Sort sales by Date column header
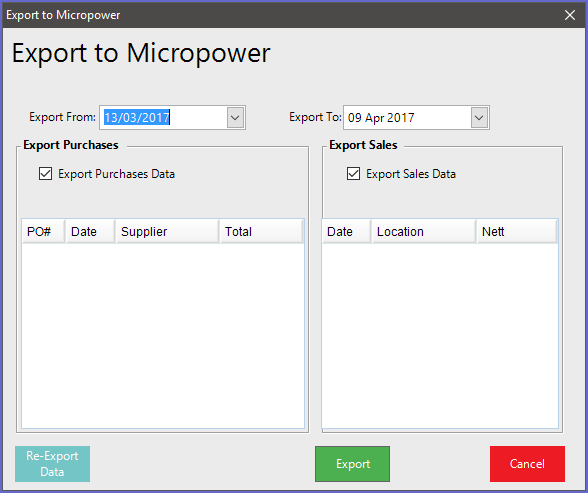The width and height of the screenshot is (588, 493). 347,232
